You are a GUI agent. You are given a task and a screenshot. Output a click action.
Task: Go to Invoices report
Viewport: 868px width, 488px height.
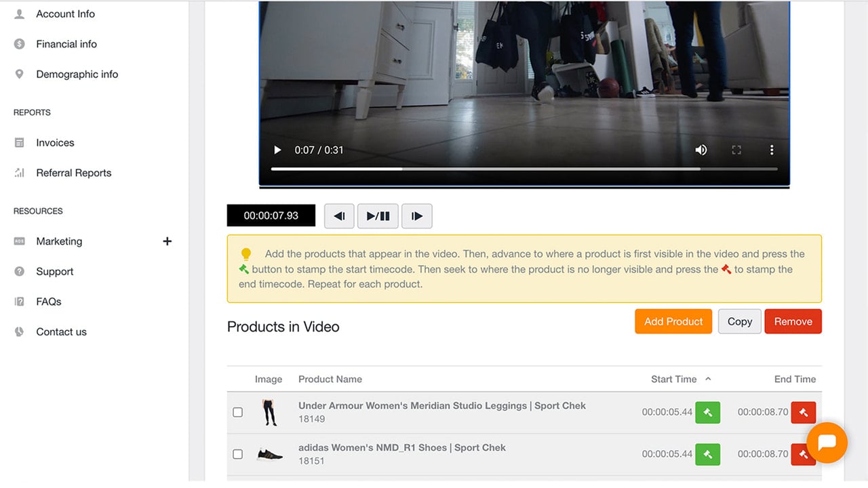(x=55, y=143)
